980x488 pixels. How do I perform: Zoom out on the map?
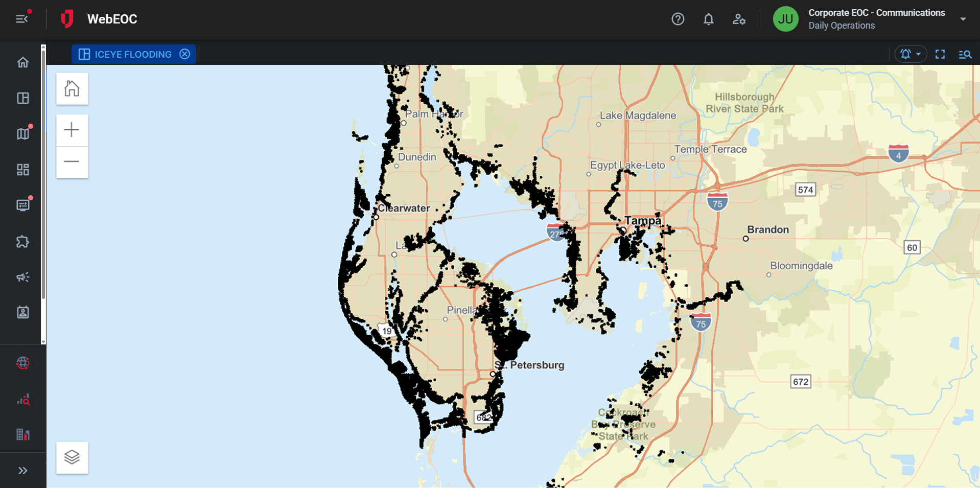point(72,162)
